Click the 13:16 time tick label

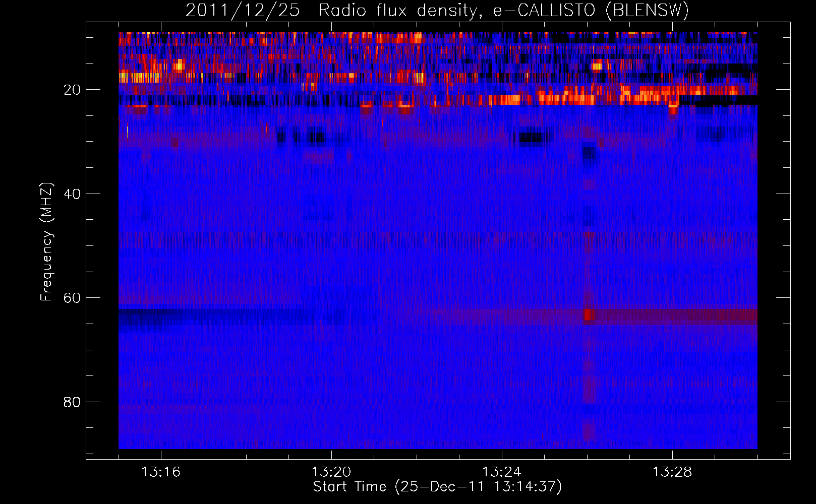coord(161,472)
